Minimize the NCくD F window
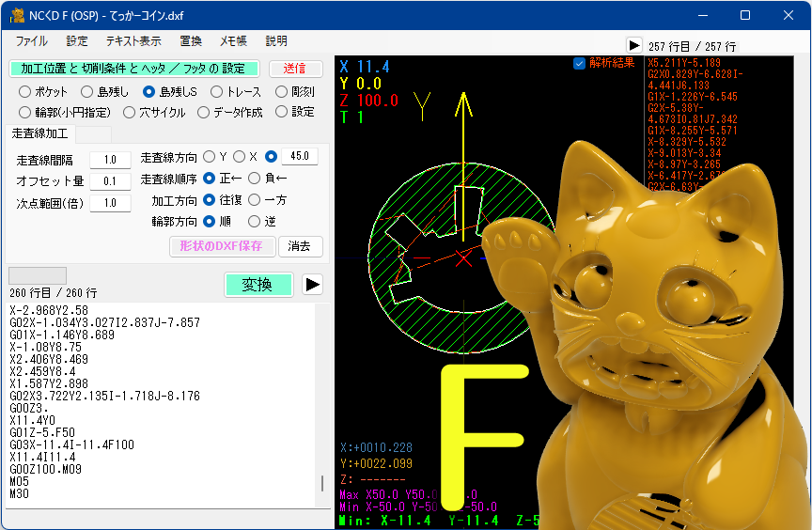Screen dimensions: 812x530 (x=703, y=15)
